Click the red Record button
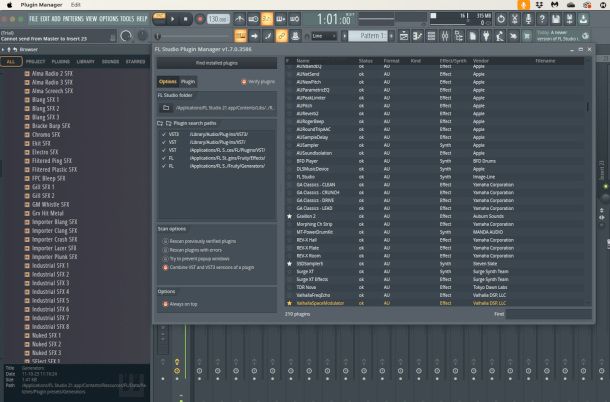 point(200,19)
